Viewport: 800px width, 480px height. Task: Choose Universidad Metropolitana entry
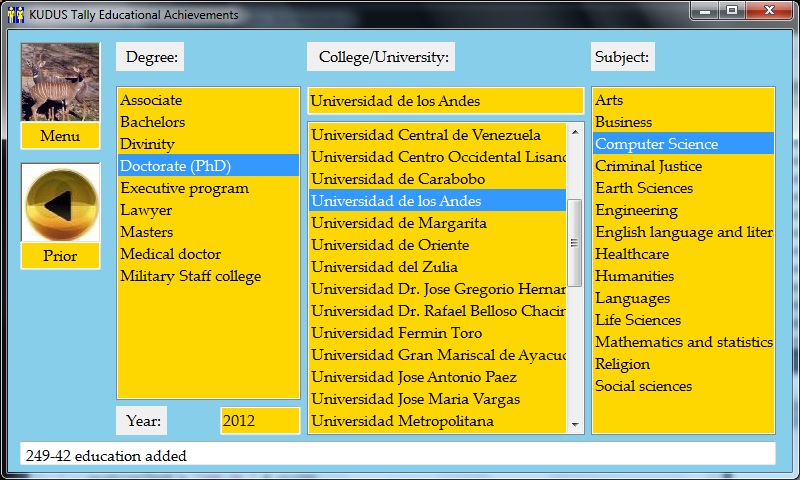pyautogui.click(x=402, y=421)
